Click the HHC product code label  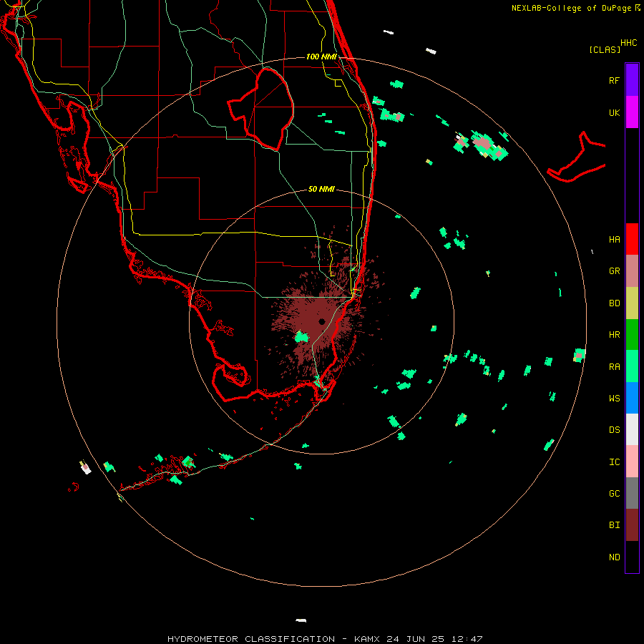tap(628, 43)
